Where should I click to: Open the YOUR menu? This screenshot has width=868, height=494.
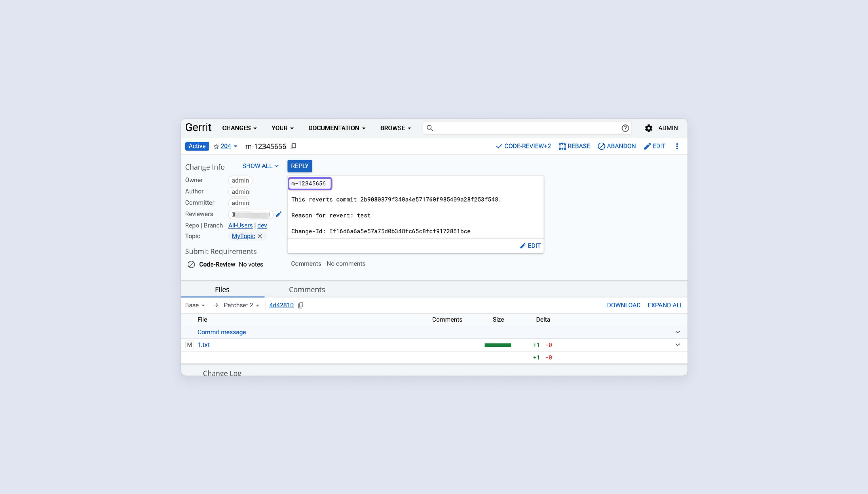(x=282, y=128)
